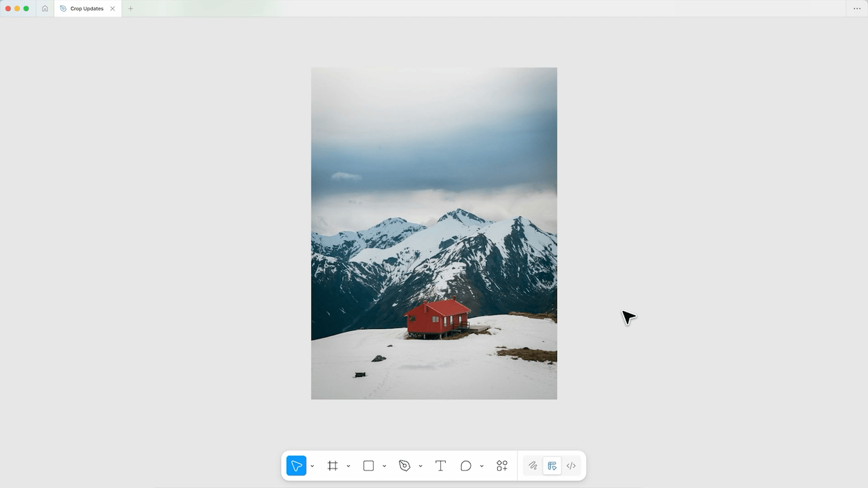Switch to Dev Mode
The image size is (868, 488).
click(571, 466)
